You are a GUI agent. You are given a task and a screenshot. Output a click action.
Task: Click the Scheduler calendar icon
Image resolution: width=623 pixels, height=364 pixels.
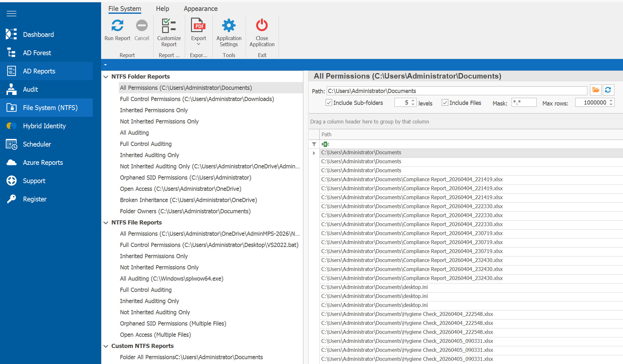point(12,144)
